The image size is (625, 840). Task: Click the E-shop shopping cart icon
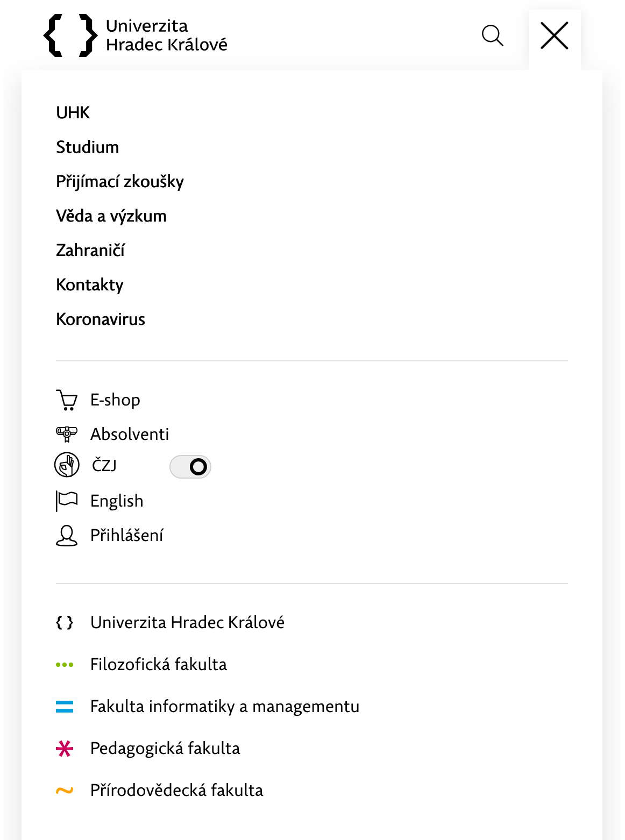click(x=67, y=400)
